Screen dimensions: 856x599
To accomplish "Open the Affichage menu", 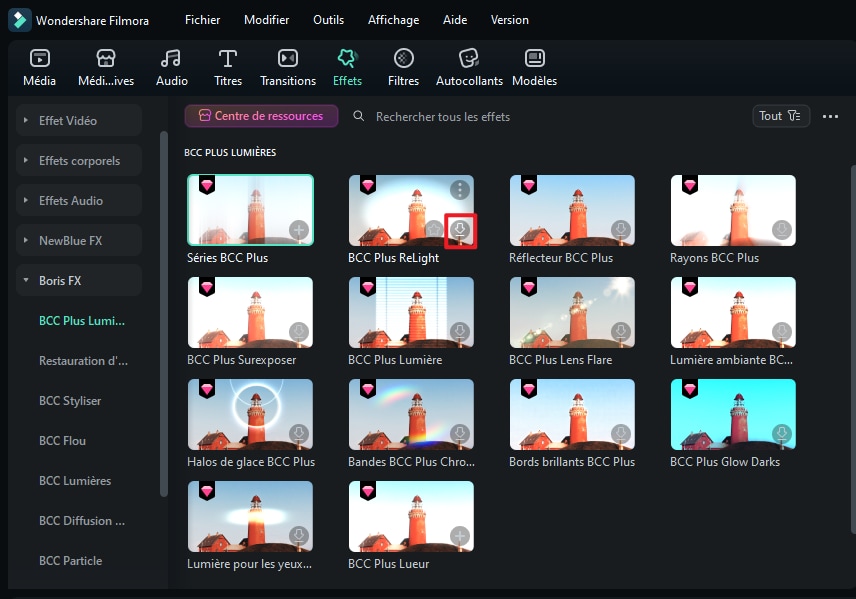I will pyautogui.click(x=393, y=20).
